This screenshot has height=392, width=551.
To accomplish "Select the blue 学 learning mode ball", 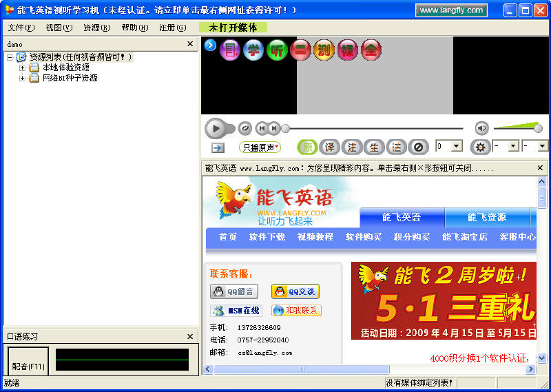I will [x=253, y=50].
